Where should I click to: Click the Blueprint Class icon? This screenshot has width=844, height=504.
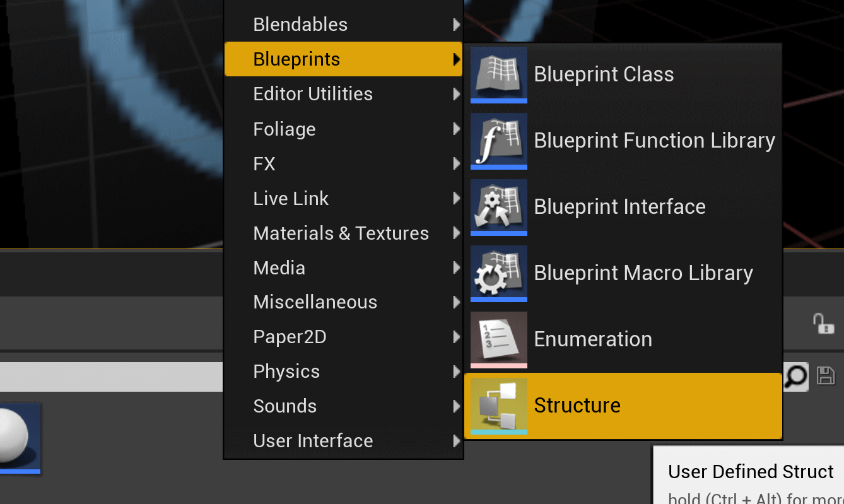tap(498, 74)
